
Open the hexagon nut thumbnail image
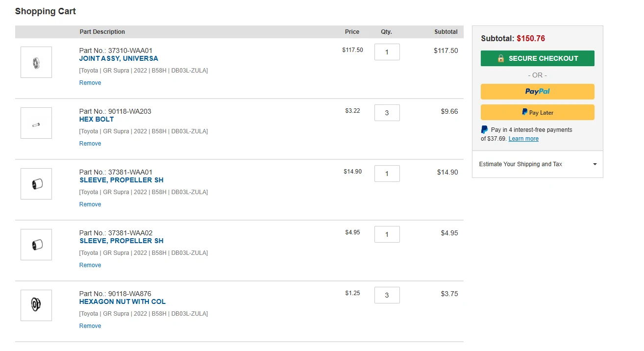pos(36,305)
